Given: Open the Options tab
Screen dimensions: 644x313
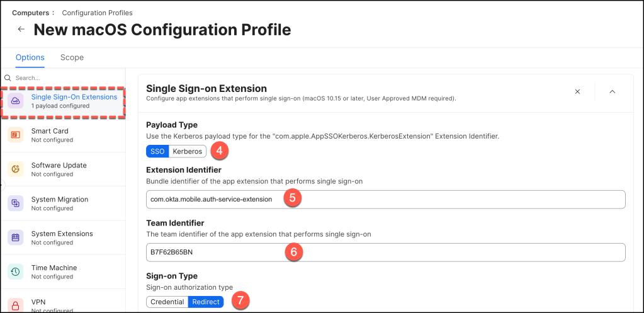Looking at the screenshot, I should [x=30, y=57].
